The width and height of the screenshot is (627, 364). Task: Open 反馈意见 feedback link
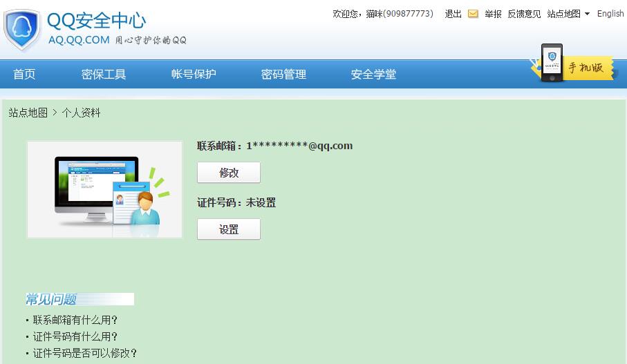point(524,14)
